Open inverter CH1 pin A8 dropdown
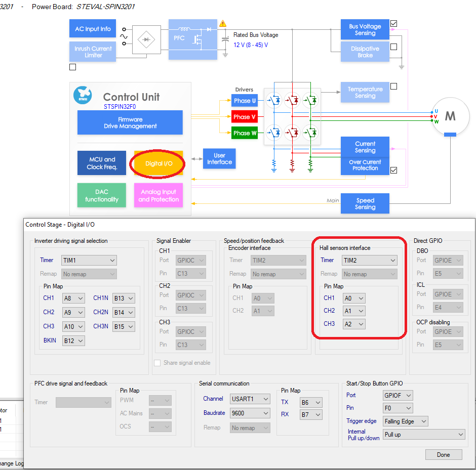This screenshot has height=470, width=476. 73,298
